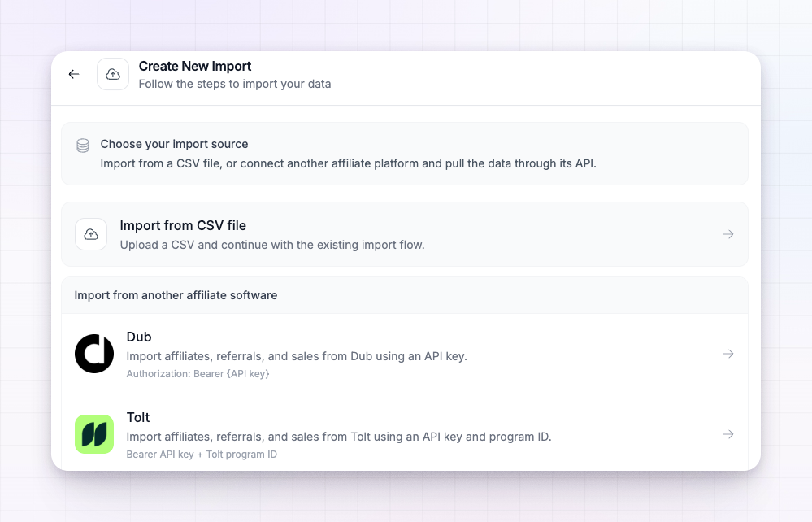Choose Dub as the import source
The width and height of the screenshot is (812, 522).
tap(405, 354)
